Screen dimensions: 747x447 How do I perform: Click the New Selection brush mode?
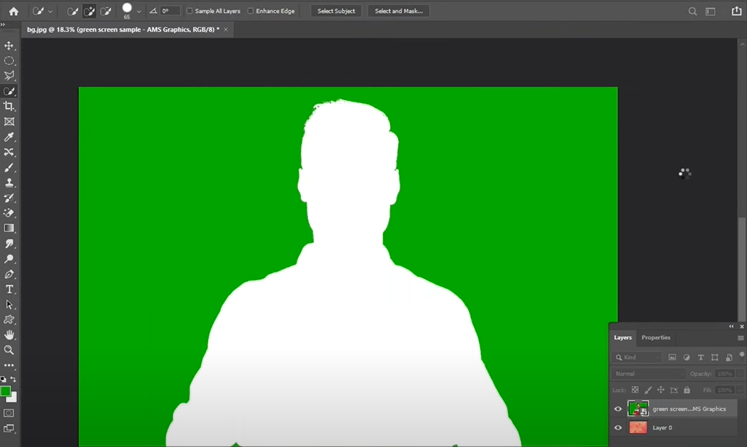[x=72, y=11]
